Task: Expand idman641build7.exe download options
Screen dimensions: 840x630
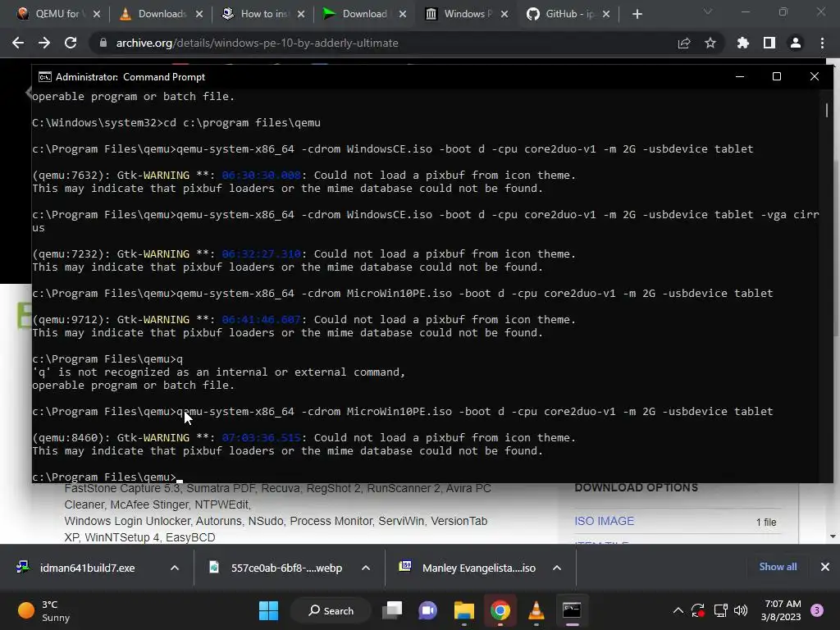Action: click(x=175, y=568)
